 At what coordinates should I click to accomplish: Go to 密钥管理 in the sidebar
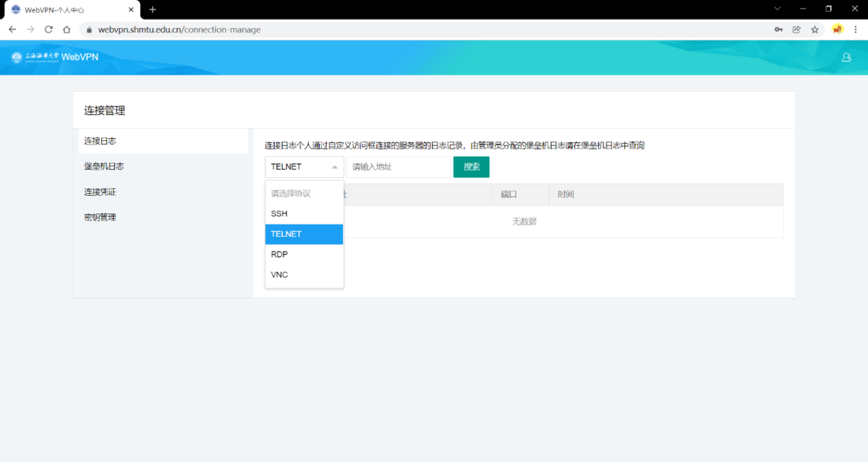[x=101, y=218]
